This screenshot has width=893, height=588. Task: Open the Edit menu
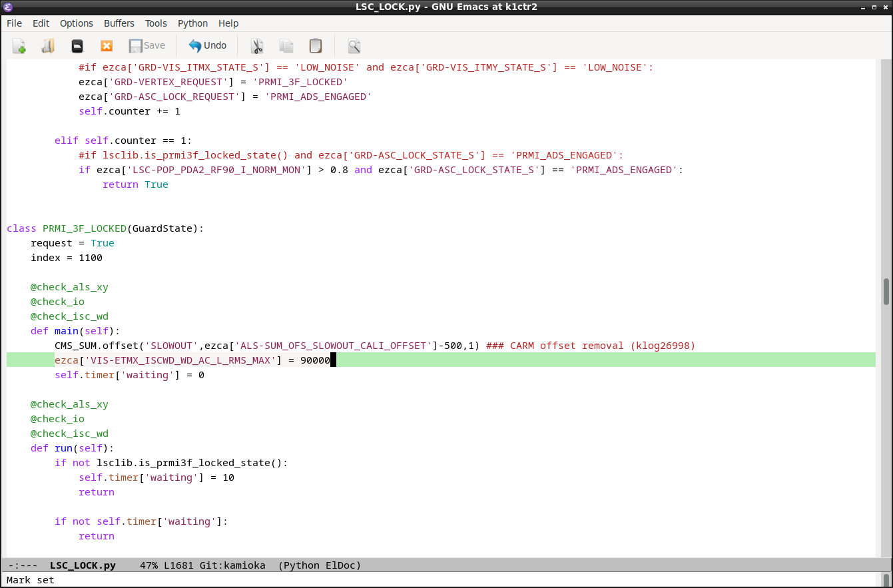[41, 23]
